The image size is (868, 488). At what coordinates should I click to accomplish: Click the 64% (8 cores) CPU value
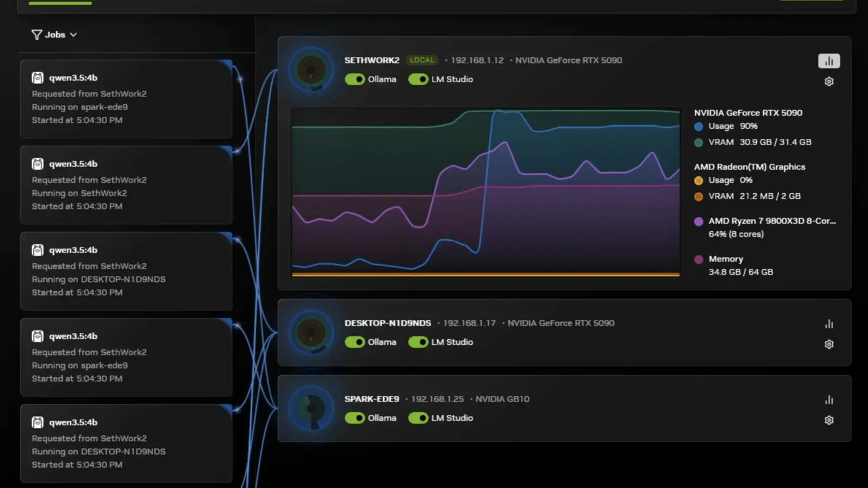pos(736,234)
